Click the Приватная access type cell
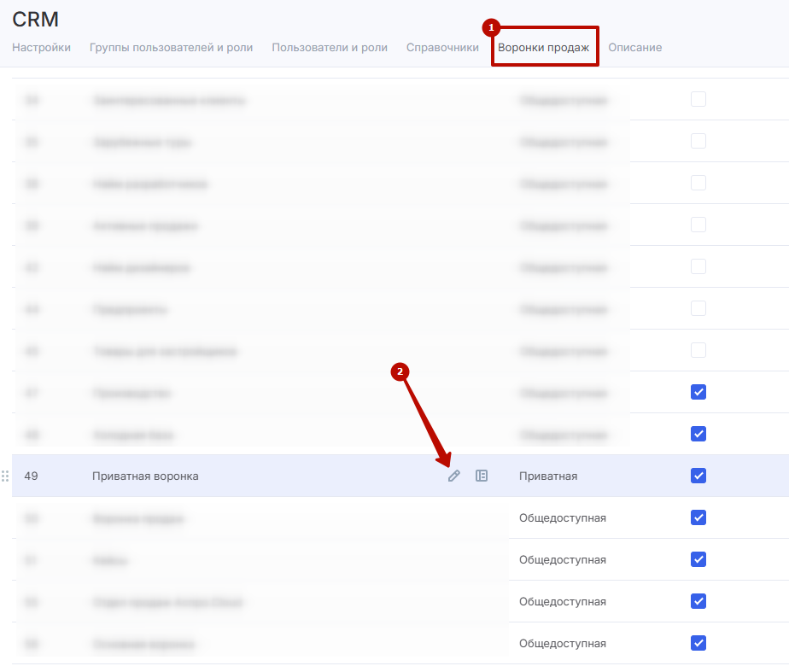 click(548, 476)
